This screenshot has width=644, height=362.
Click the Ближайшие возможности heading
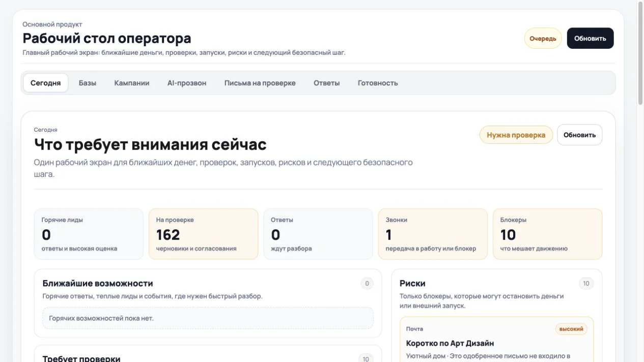(98, 283)
